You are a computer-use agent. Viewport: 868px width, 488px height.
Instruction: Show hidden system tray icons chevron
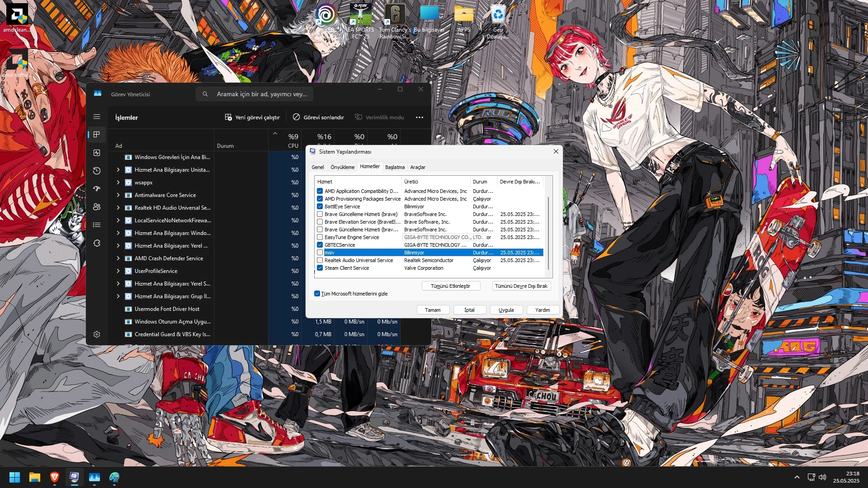coord(797,477)
